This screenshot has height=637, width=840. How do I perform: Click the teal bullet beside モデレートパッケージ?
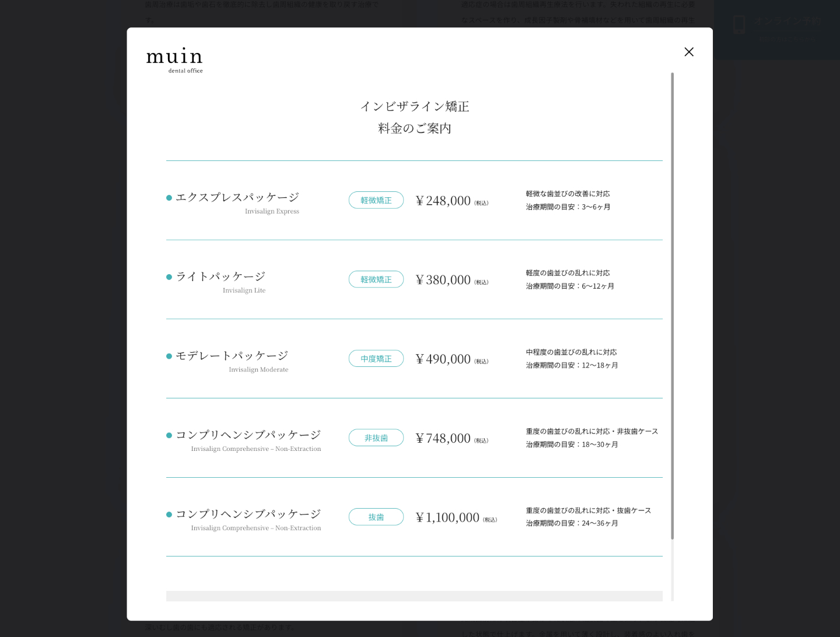tap(169, 356)
